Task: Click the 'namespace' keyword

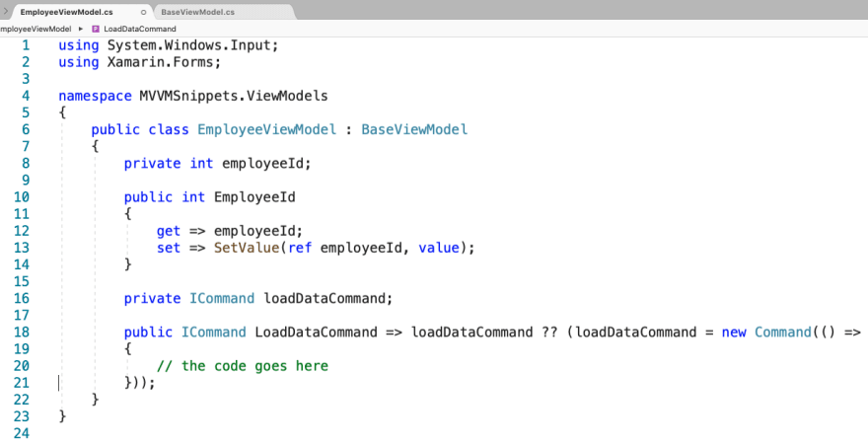Action: [96, 97]
